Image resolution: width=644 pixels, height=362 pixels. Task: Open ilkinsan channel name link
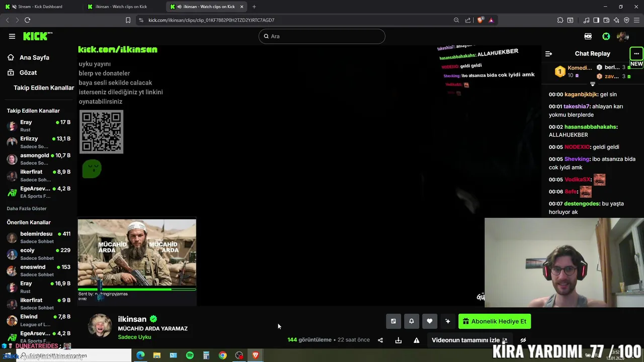click(132, 319)
